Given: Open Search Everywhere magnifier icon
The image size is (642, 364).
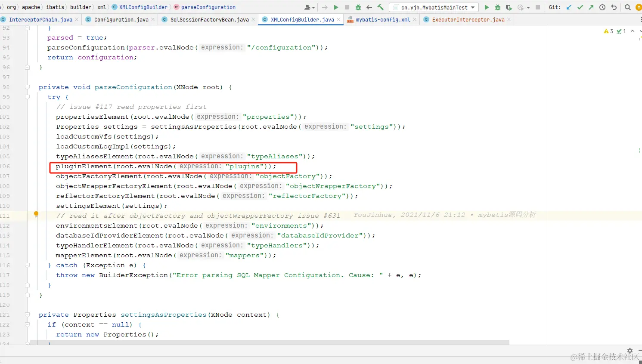Looking at the screenshot, I should [x=628, y=7].
